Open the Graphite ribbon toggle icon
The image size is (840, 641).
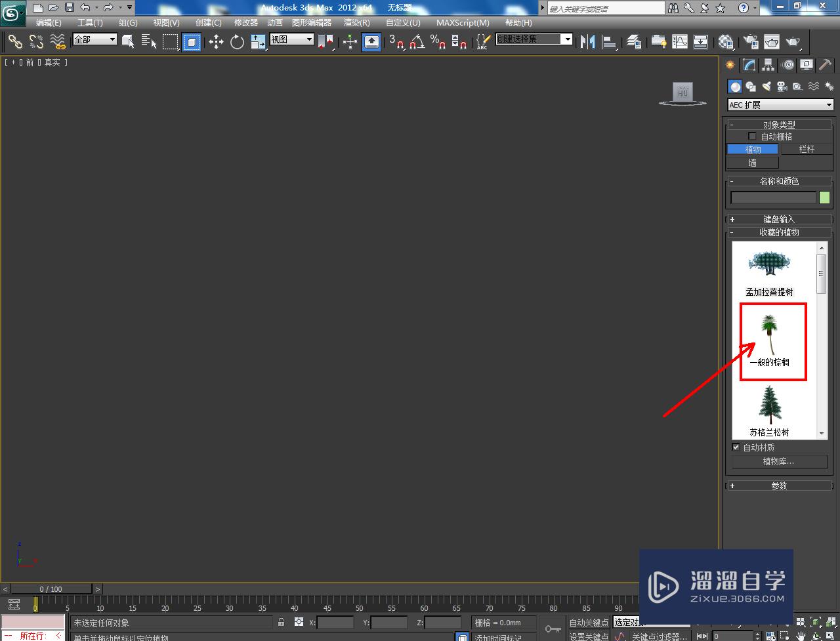coord(658,42)
